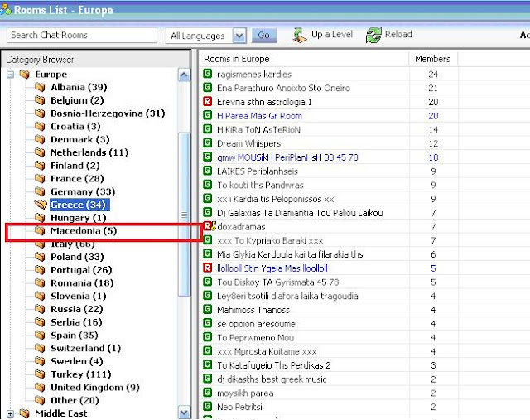Select the Romania (18) category
The width and height of the screenshot is (530, 420).
pyautogui.click(x=82, y=283)
